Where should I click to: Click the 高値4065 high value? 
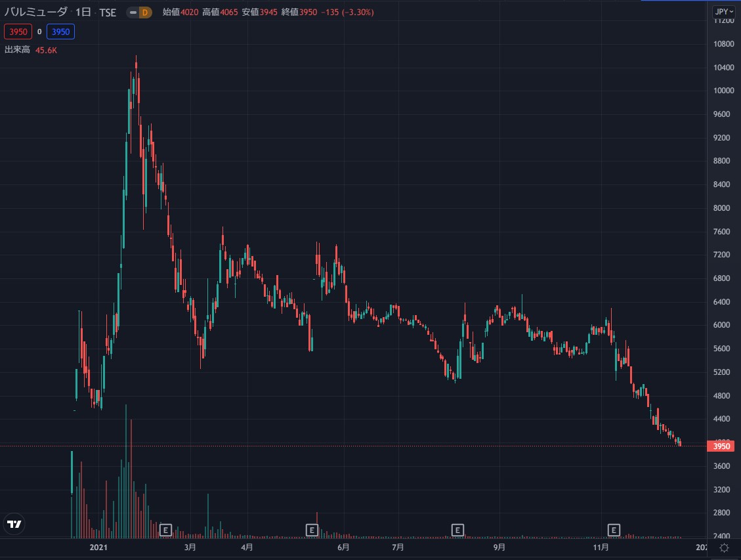click(x=221, y=12)
